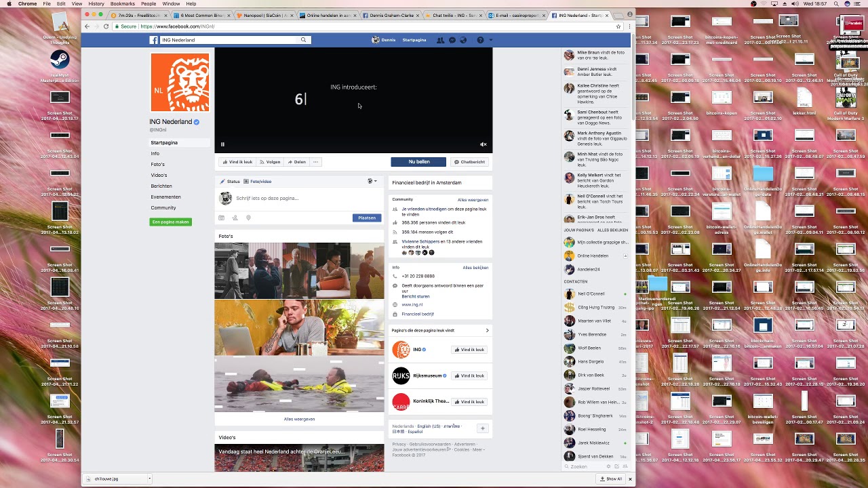Switch to the Nanopool SiaCoin tab

pyautogui.click(x=264, y=15)
